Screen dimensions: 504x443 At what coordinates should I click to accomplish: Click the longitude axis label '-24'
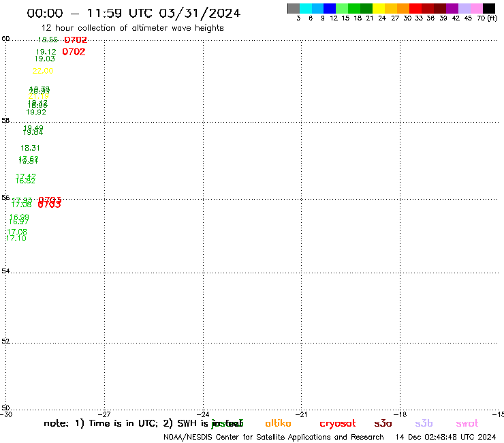coord(203,414)
